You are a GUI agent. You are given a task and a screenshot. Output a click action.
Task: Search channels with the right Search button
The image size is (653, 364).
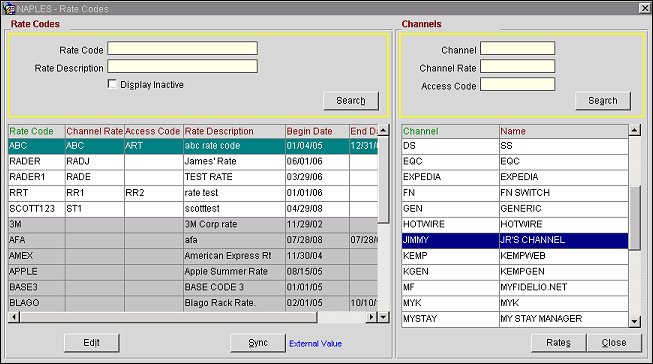603,101
